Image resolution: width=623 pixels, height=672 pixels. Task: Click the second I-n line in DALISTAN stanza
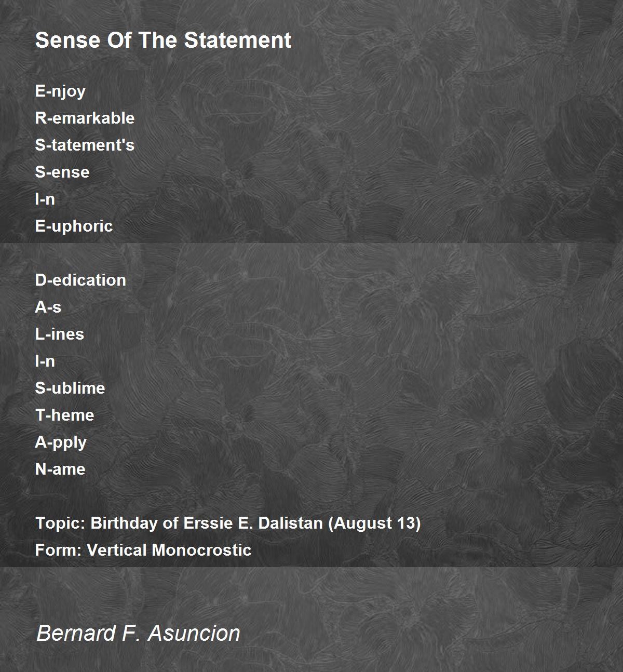coord(45,361)
